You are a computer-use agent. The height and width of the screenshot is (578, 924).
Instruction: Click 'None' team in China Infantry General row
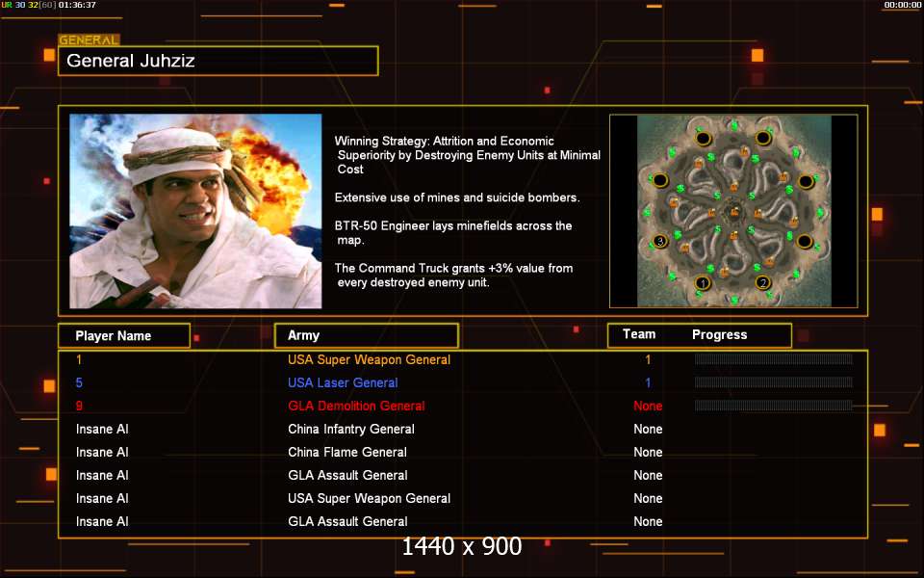pos(648,429)
